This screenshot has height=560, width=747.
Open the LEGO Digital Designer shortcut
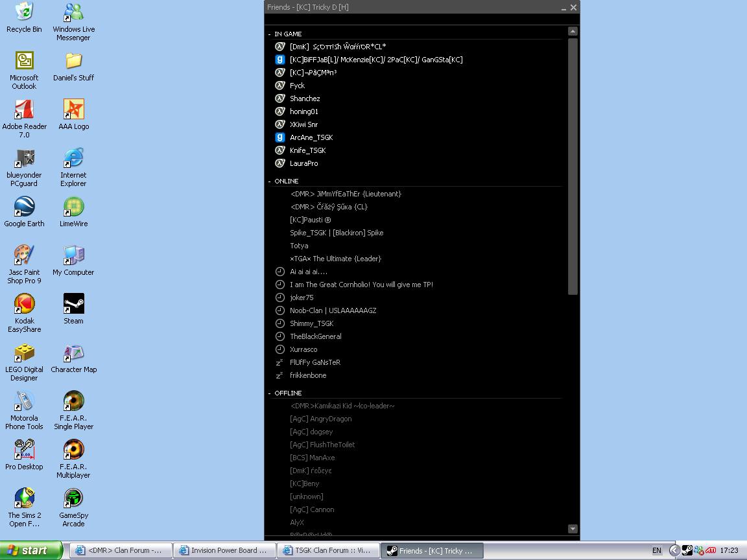click(24, 353)
